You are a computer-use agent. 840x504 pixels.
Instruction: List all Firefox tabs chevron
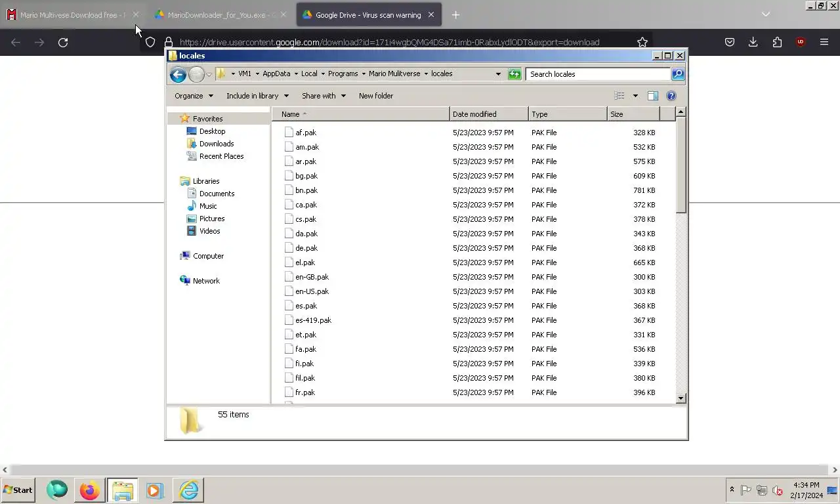coord(765,14)
